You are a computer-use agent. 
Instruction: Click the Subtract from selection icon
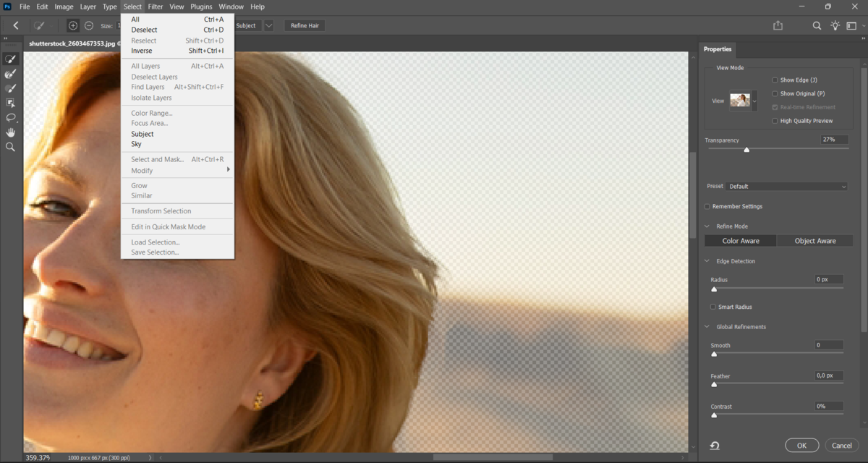pyautogui.click(x=89, y=25)
